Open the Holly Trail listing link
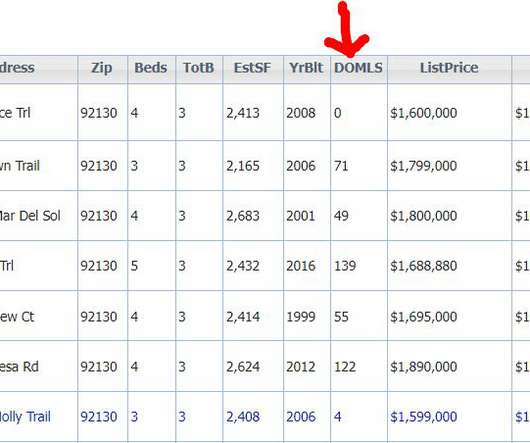 click(25, 417)
